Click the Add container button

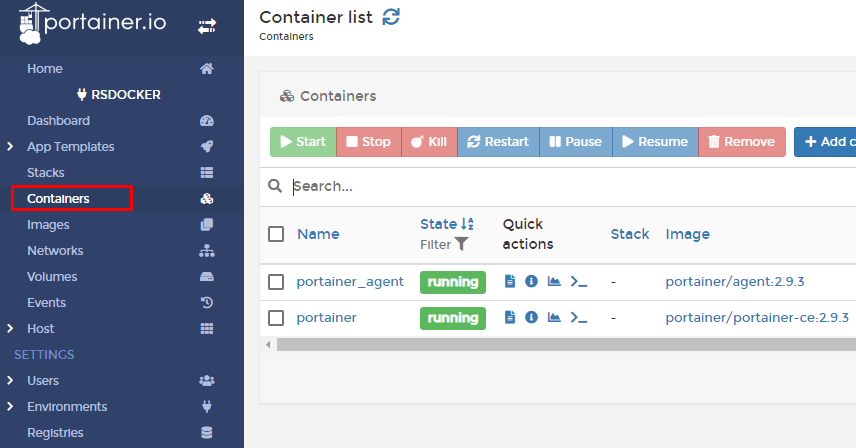[825, 142]
